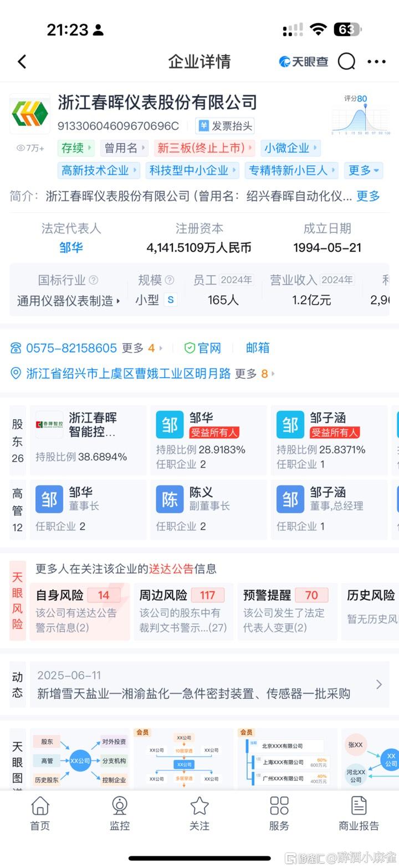Open 新三板(终止上市) tag
399x868 pixels.
(204, 148)
